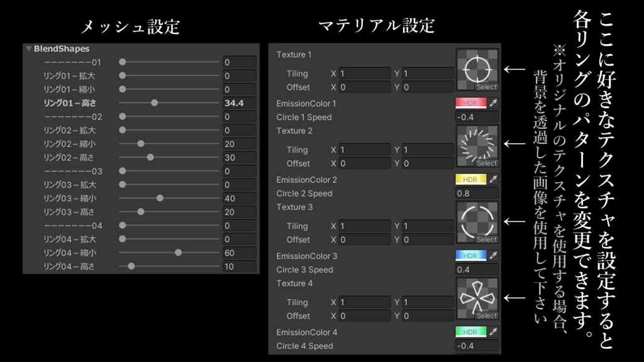Open the burst pattern preview for Texture 2
Image resolution: width=644 pixels, height=362 pixels.
tap(476, 145)
